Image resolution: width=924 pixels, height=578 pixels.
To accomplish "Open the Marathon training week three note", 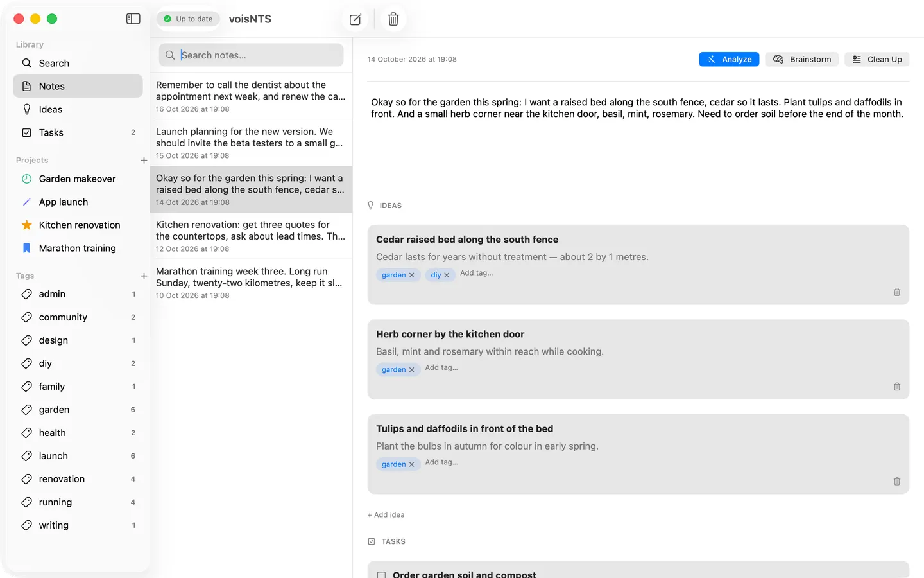I will [251, 283].
